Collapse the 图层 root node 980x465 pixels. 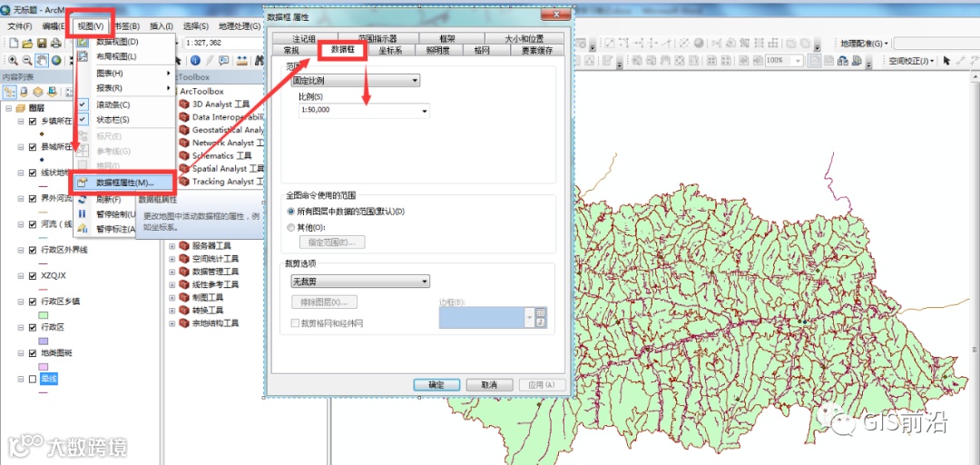click(8, 108)
